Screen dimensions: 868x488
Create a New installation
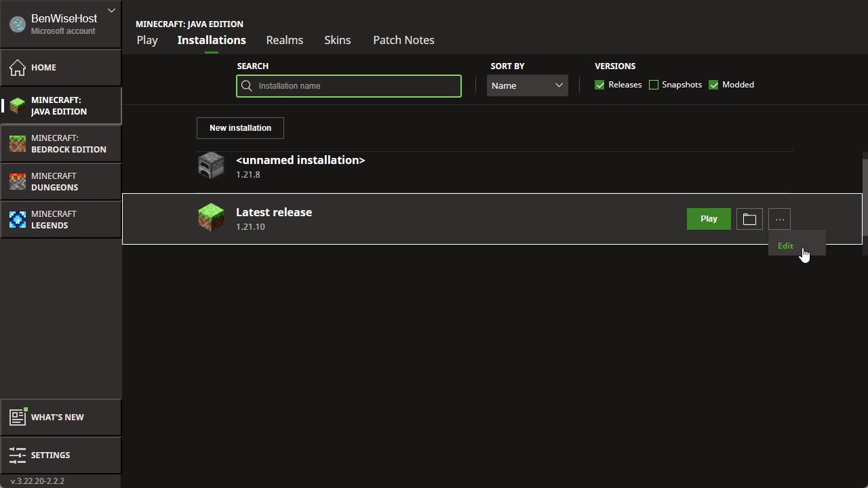[240, 128]
